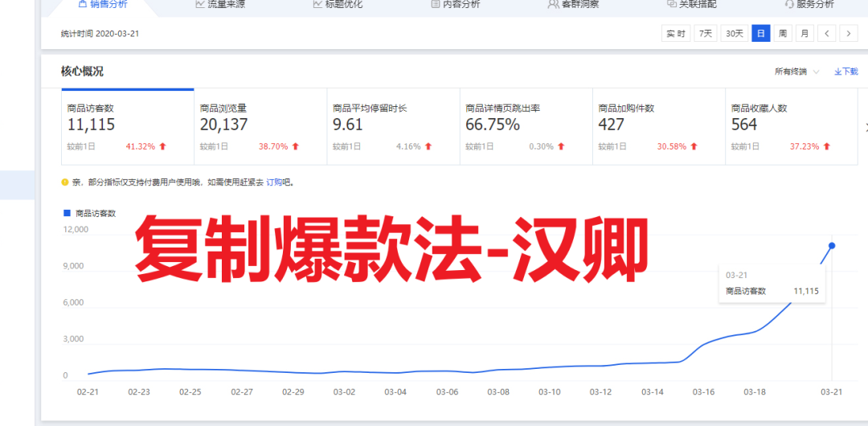Viewport: 868px width, 426px height.
Task: Select the 实时 time range button
Action: tap(676, 33)
